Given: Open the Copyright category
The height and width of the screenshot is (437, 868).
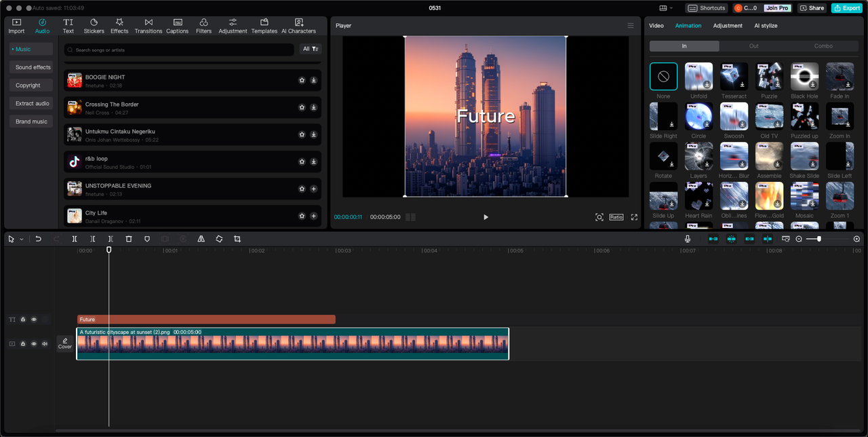Looking at the screenshot, I should (x=31, y=85).
